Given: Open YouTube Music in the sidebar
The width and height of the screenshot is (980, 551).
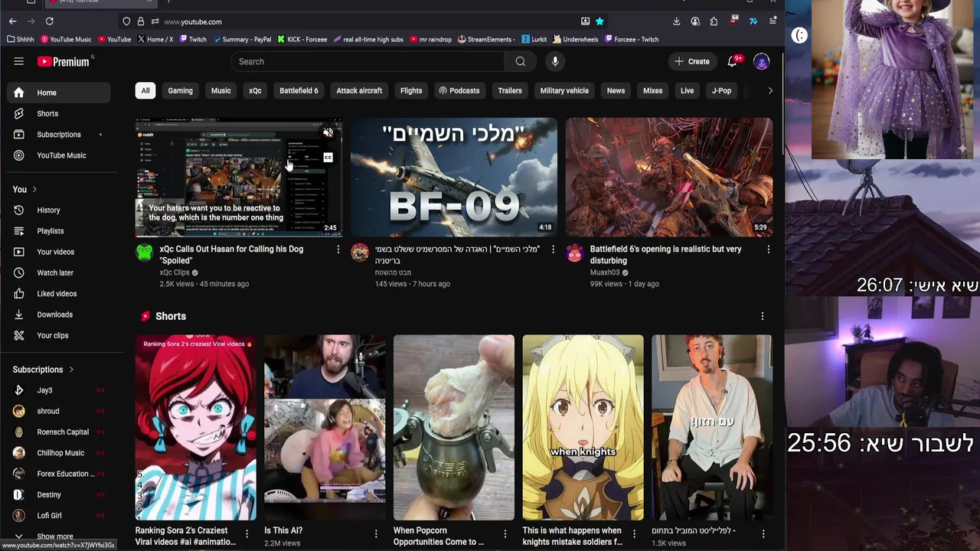Looking at the screenshot, I should (x=59, y=155).
